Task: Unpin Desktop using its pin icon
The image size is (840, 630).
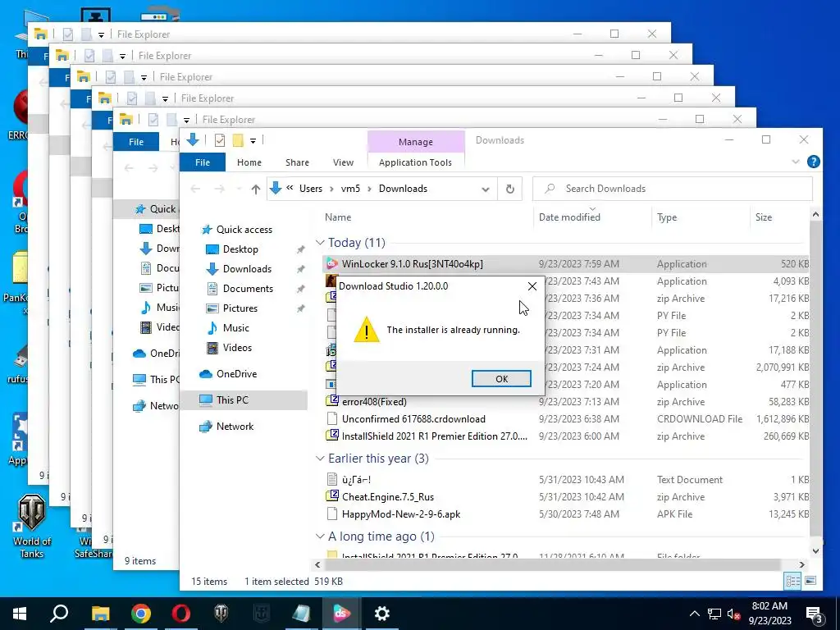Action: pos(300,249)
